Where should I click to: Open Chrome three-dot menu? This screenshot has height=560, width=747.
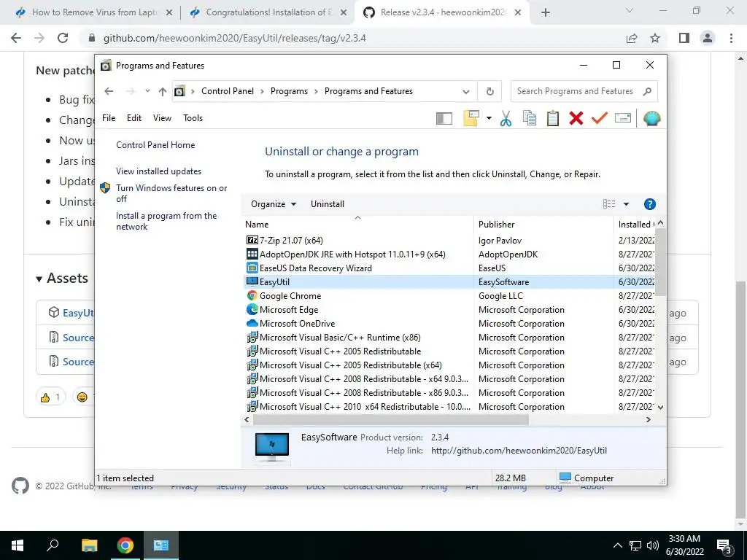731,38
